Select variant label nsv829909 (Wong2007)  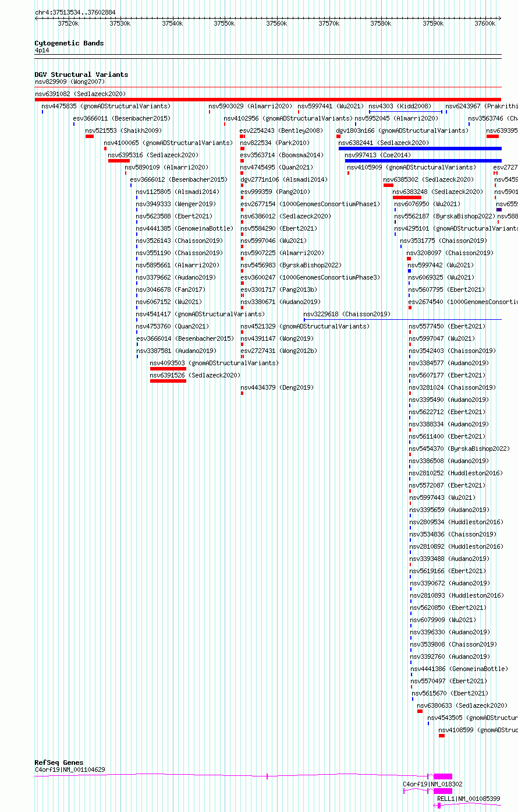(70, 82)
